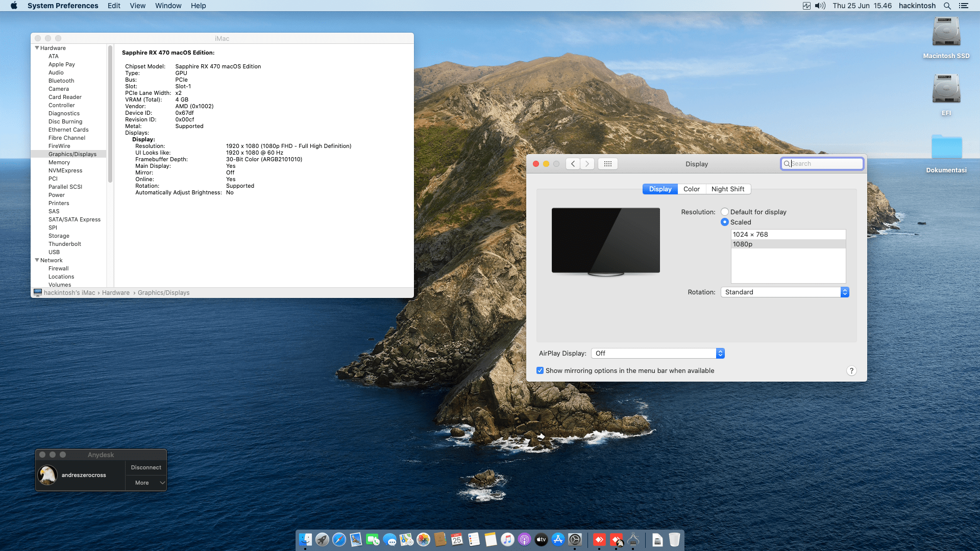This screenshot has height=551, width=980.
Task: Launch Notes from the Dock
Action: click(491, 539)
